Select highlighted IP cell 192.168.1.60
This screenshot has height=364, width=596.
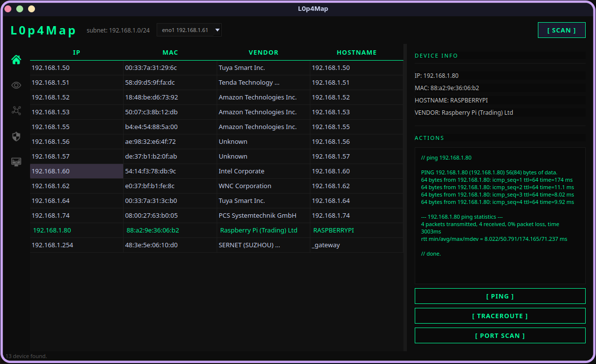[x=76, y=171]
